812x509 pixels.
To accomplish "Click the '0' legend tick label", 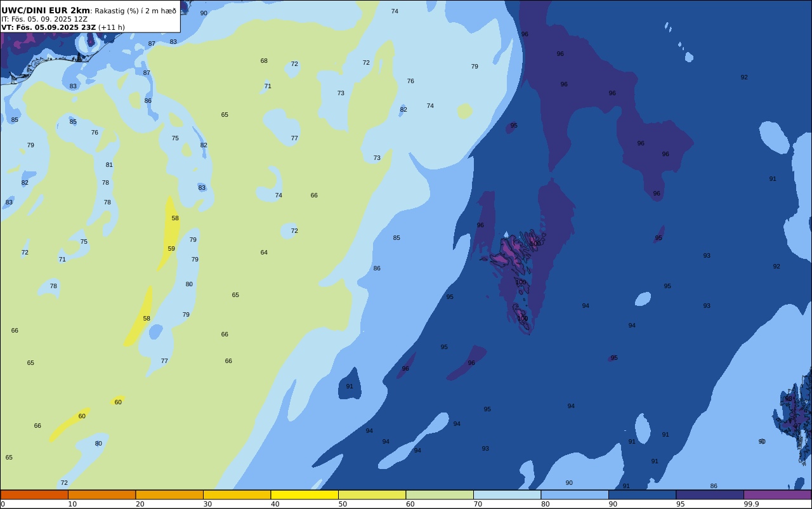I will click(x=3, y=504).
